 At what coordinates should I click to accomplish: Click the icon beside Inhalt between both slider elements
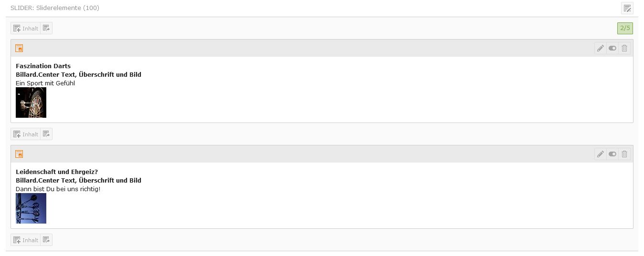coord(46,134)
